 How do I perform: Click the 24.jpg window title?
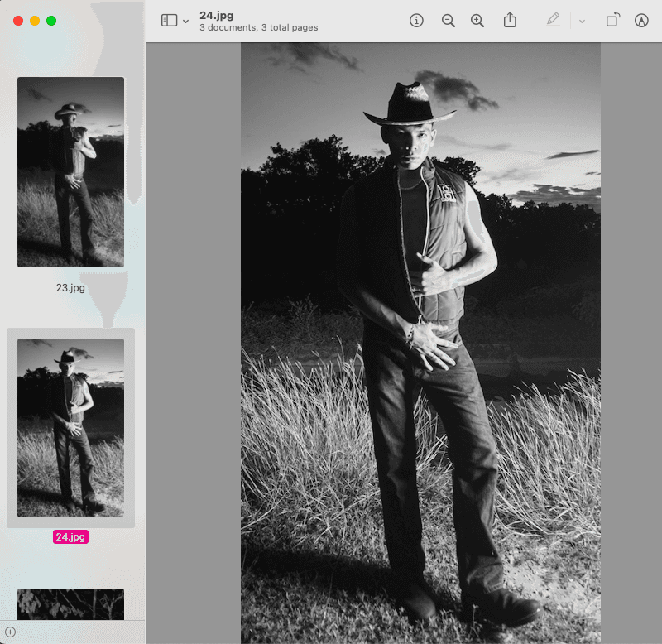[217, 15]
